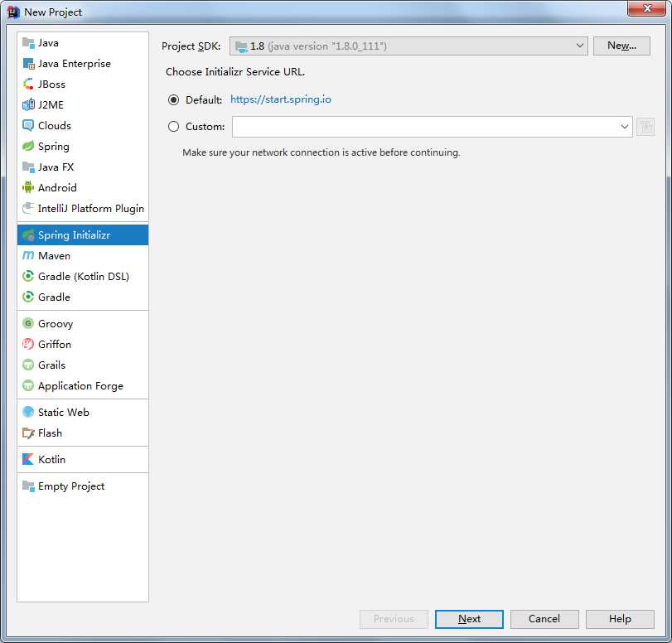Select JBoss label in project list
The height and width of the screenshot is (643, 672).
[52, 84]
